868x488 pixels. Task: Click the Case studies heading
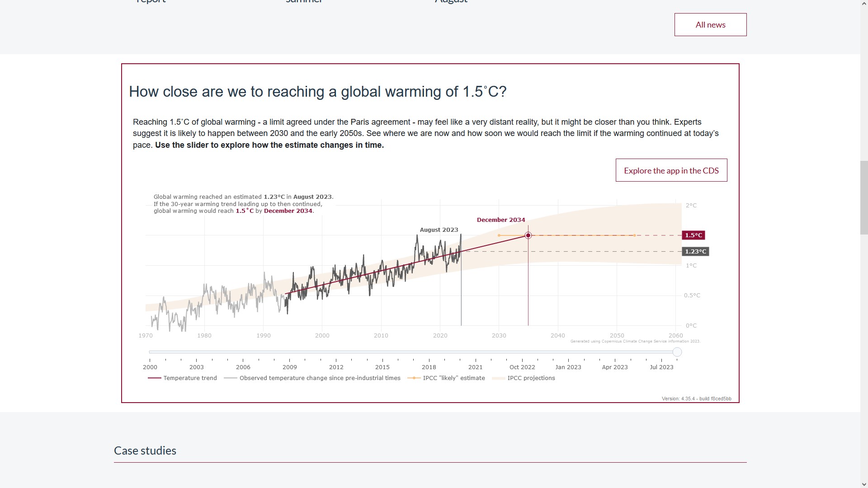(x=145, y=450)
